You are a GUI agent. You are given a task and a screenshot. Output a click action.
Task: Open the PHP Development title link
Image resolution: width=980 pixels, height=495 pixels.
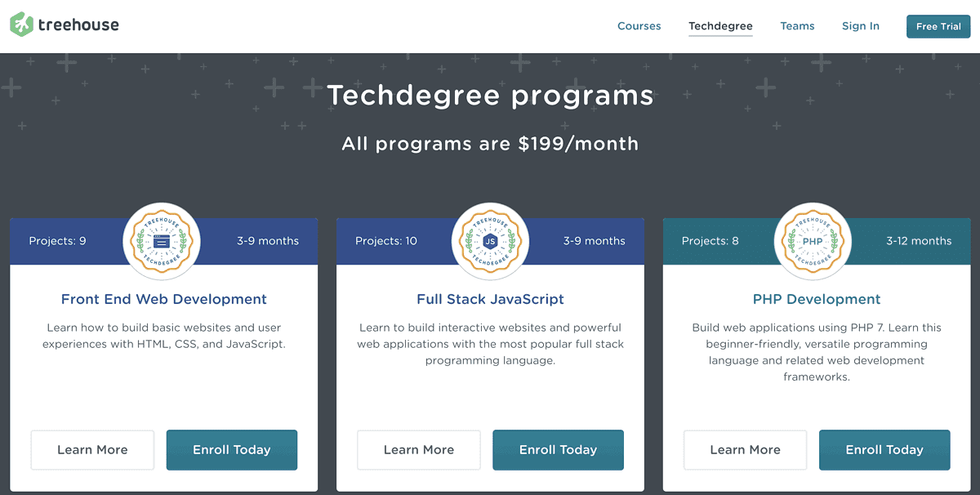pyautogui.click(x=817, y=299)
